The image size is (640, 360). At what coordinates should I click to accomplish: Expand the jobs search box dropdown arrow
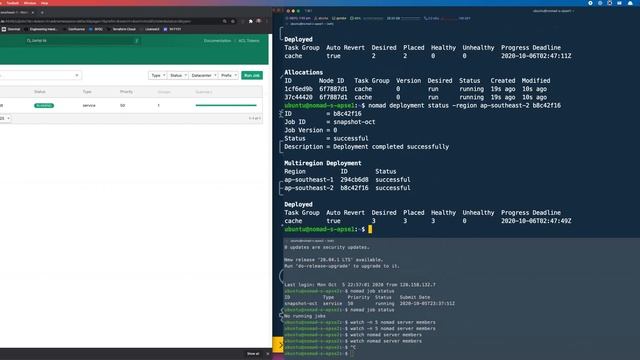pyautogui.click(x=77, y=76)
